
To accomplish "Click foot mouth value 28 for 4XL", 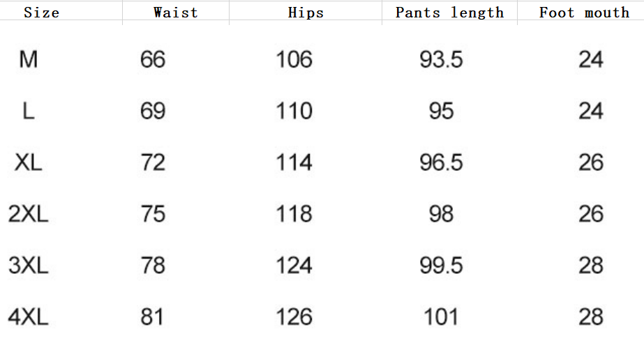I will point(590,317).
